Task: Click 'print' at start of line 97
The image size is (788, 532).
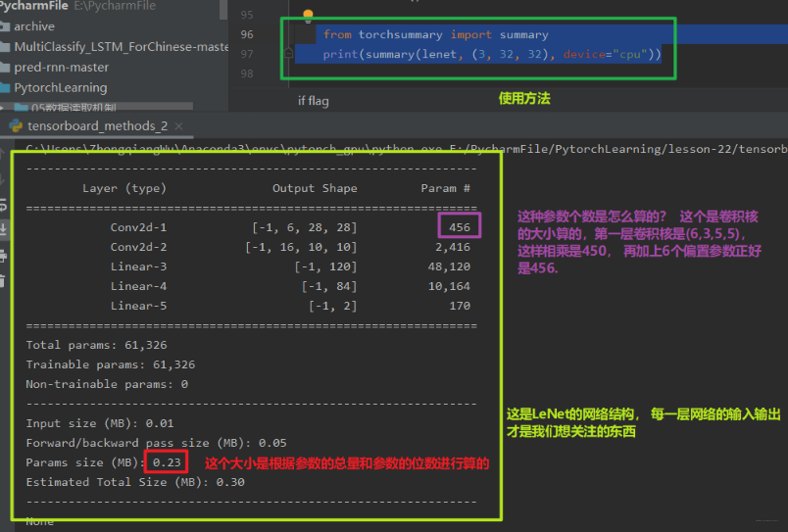Action: point(340,54)
